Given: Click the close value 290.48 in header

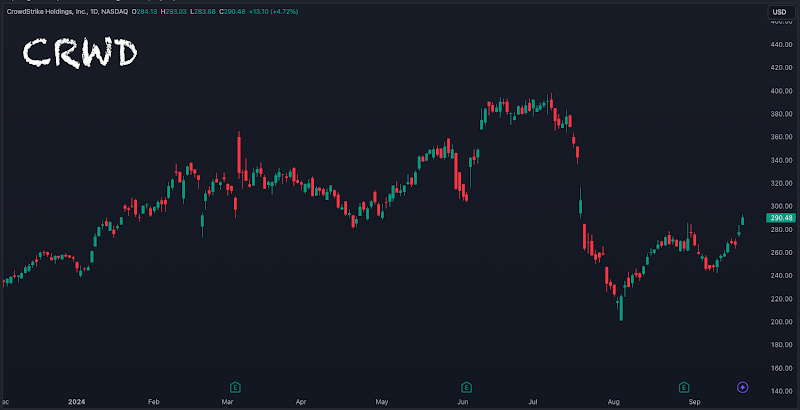Looking at the screenshot, I should click(234, 12).
